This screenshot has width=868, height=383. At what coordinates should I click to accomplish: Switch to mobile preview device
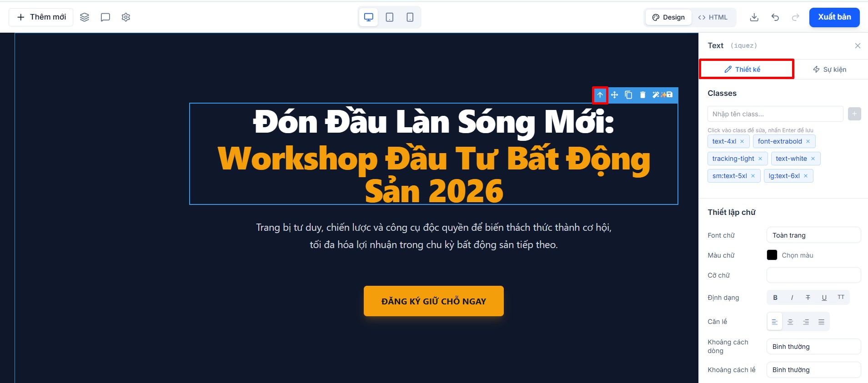click(x=410, y=17)
